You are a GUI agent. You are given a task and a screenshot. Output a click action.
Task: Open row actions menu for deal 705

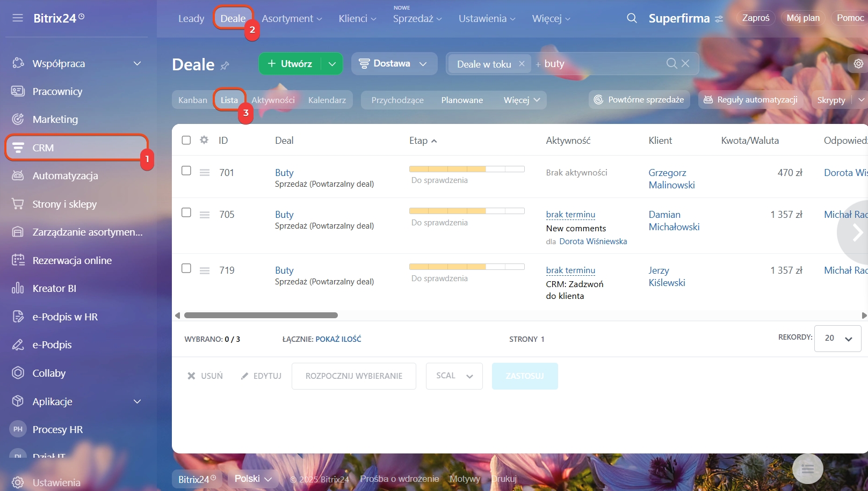(205, 215)
